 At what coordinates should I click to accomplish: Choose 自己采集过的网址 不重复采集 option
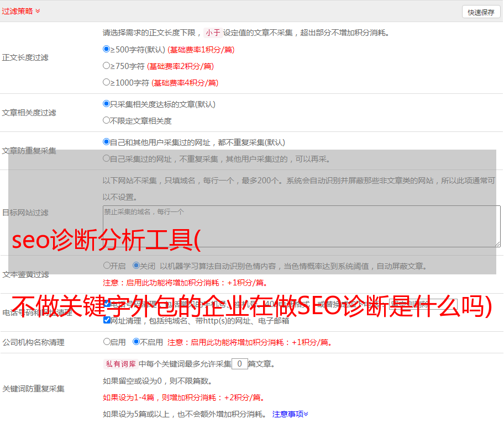(107, 158)
